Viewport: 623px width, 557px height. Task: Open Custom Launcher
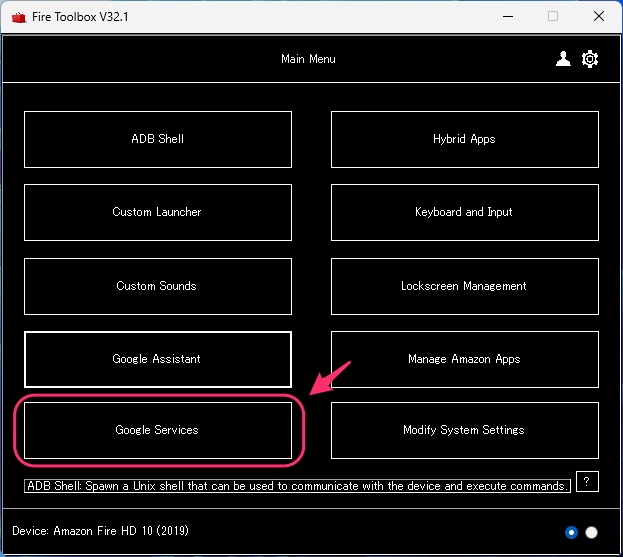158,212
